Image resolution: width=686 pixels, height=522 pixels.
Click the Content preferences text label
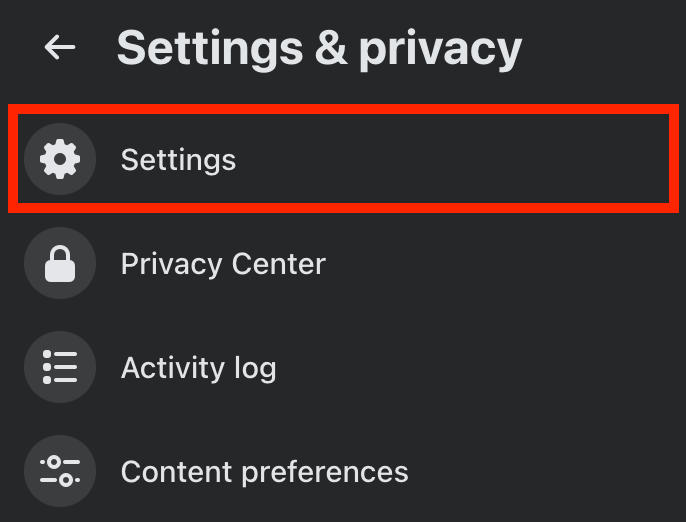tap(264, 473)
